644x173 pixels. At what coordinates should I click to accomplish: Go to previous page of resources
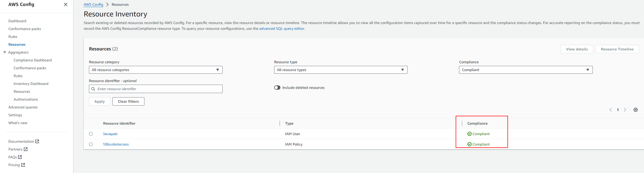[611, 110]
